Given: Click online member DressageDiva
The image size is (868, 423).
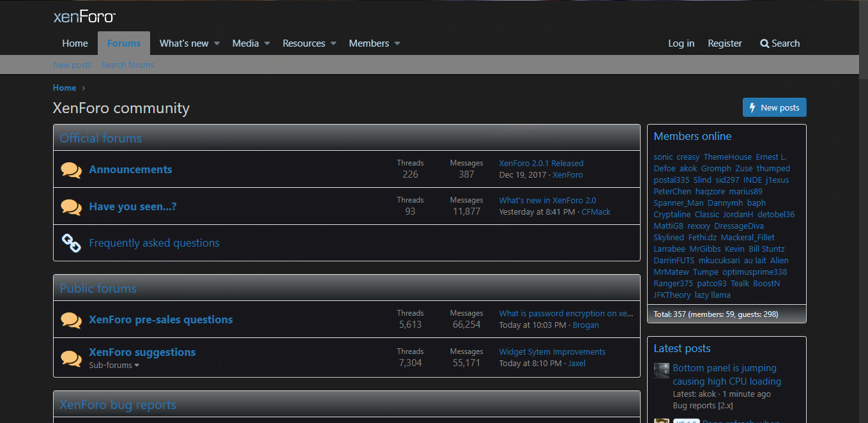Looking at the screenshot, I should 739,226.
